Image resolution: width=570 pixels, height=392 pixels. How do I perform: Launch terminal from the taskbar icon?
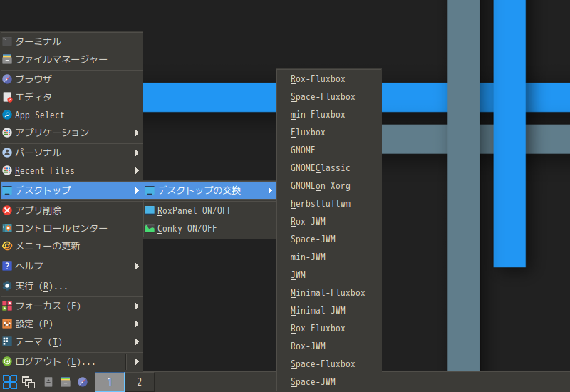(x=48, y=382)
